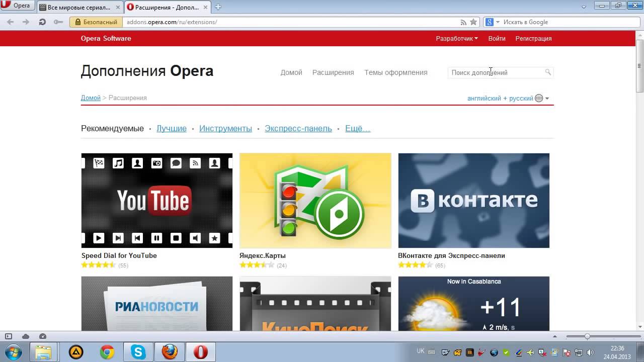Image resolution: width=644 pixels, height=362 pixels.
Task: Open Firefox from the taskbar
Action: click(170, 352)
